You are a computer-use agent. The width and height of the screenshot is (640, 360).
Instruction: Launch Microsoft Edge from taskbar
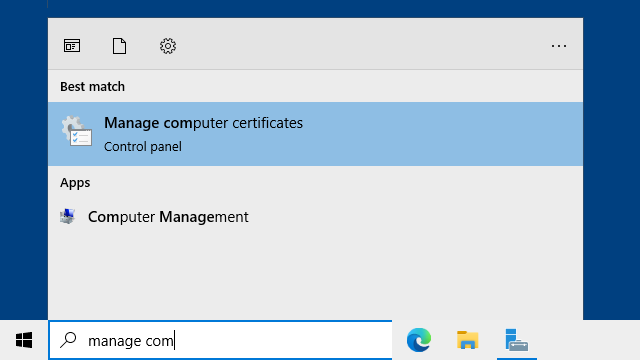[x=419, y=340]
